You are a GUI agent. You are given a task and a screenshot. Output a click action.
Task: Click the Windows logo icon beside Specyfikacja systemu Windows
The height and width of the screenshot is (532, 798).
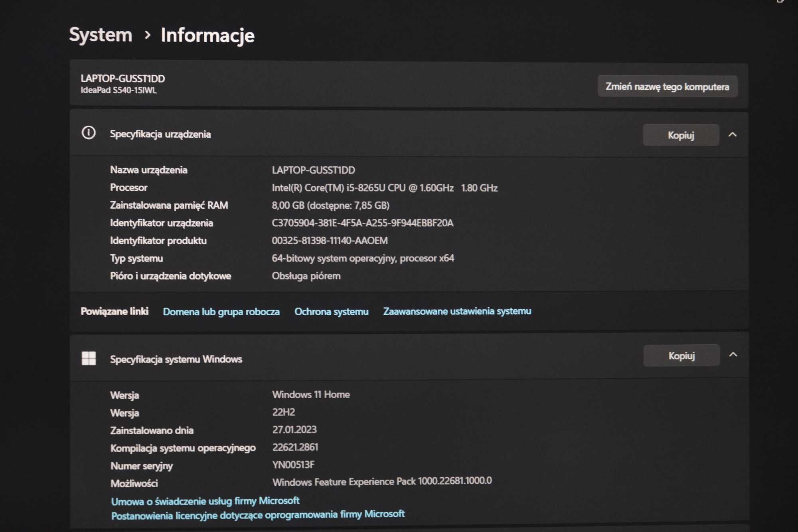(89, 358)
